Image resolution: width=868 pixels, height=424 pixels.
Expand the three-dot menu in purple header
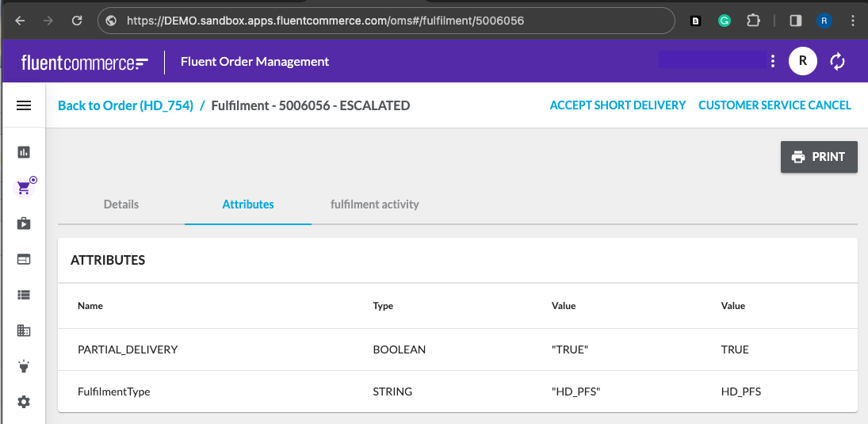point(772,61)
